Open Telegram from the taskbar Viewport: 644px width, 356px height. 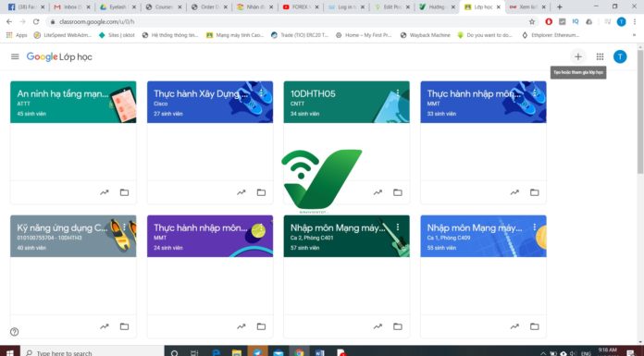coord(257,352)
